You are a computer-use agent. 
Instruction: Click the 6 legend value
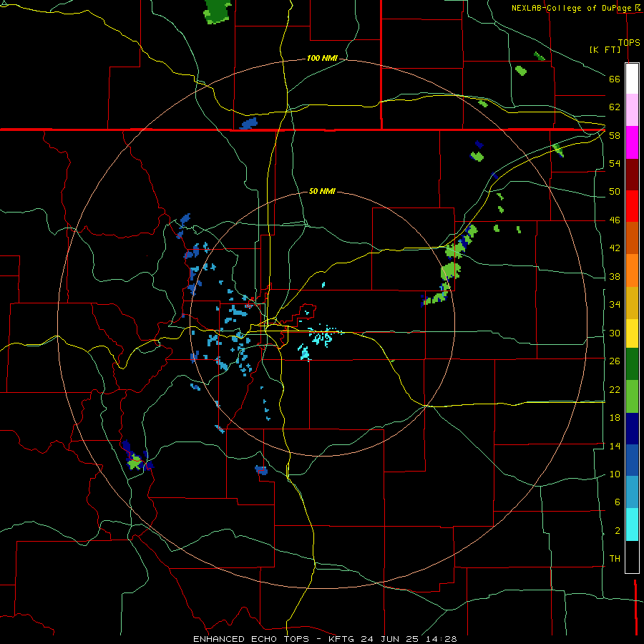(617, 502)
